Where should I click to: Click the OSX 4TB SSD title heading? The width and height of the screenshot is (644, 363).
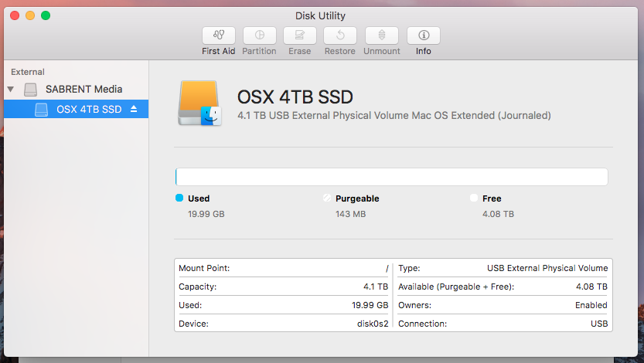pyautogui.click(x=295, y=97)
